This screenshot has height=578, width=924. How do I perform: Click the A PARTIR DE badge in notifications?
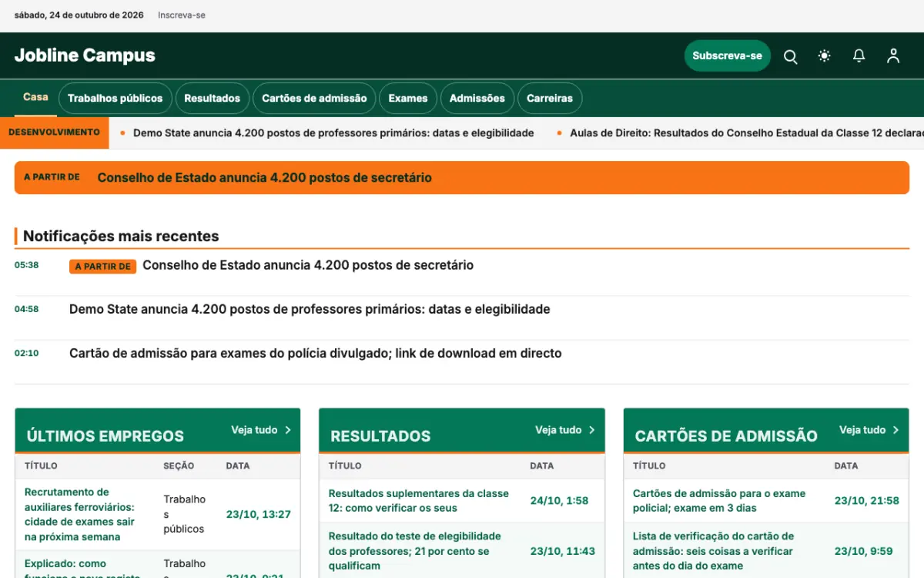pos(102,267)
